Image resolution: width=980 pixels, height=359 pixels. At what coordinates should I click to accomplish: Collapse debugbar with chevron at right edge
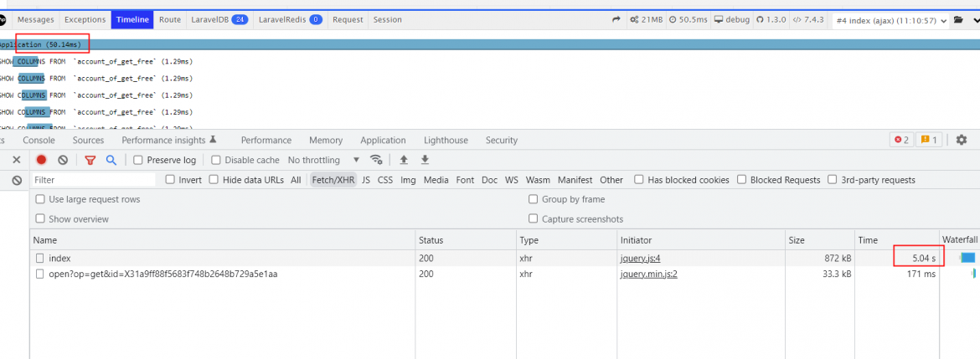[x=975, y=20]
